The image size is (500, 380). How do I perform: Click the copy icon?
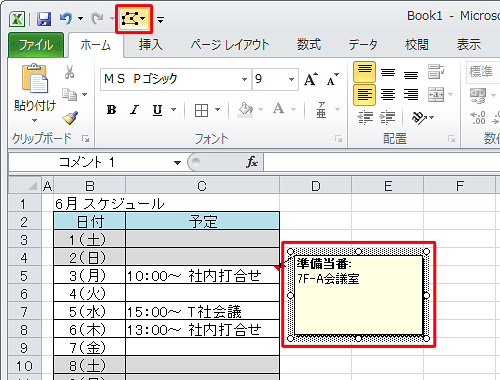69,95
